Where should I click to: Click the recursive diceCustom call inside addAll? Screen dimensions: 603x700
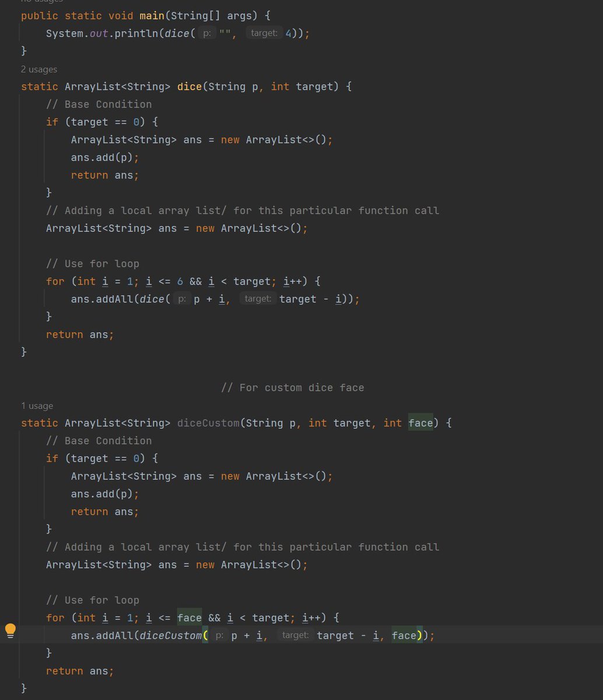point(170,635)
